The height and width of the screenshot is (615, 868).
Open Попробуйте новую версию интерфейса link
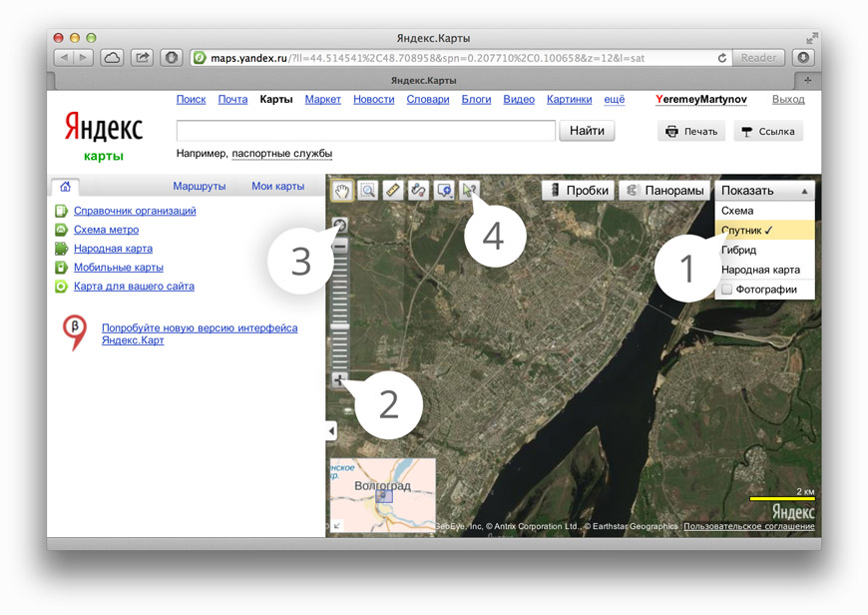[200, 333]
